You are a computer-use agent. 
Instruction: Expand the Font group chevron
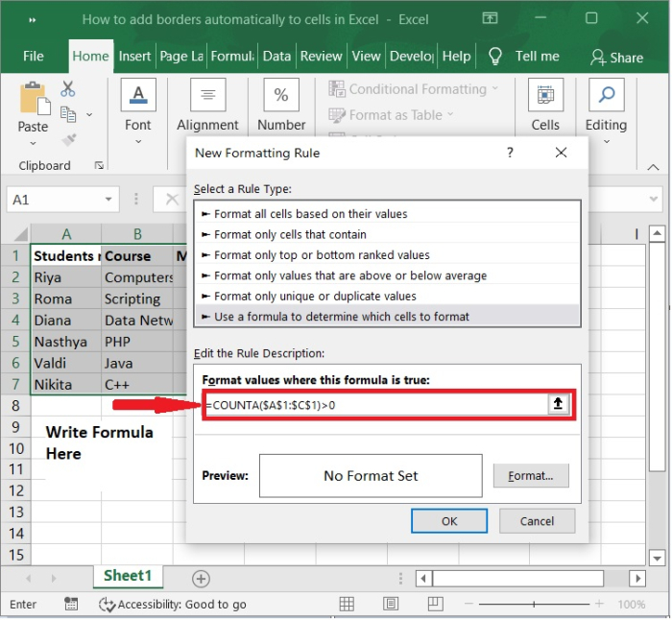coord(138,142)
